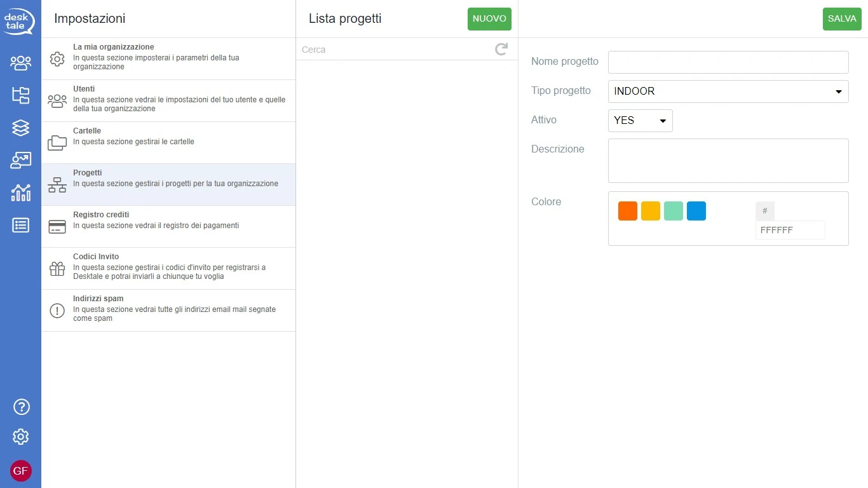
Task: Save the project with SALVA button
Action: click(x=842, y=19)
